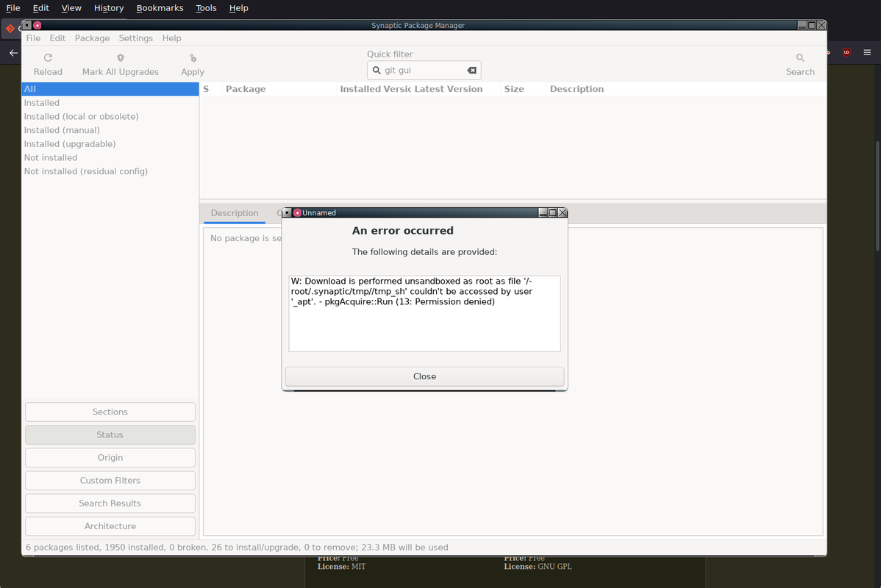This screenshot has height=588, width=881.
Task: Sort by the Package column header
Action: point(279,89)
